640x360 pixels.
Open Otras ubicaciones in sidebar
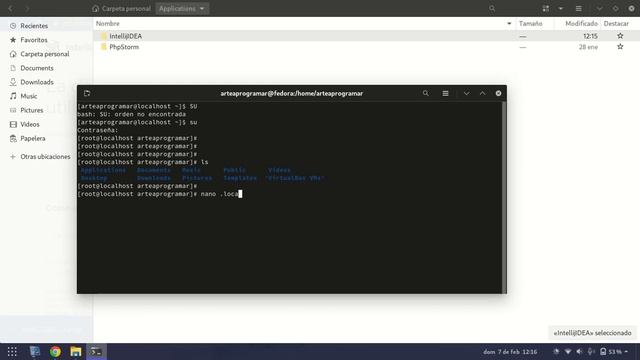click(x=45, y=157)
